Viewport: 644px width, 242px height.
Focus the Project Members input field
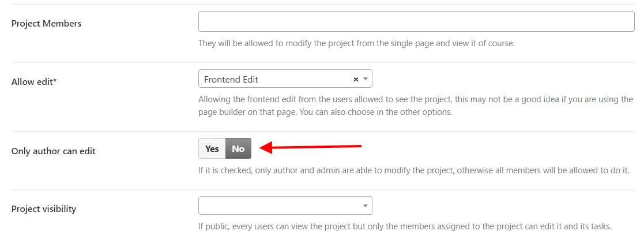coord(416,21)
